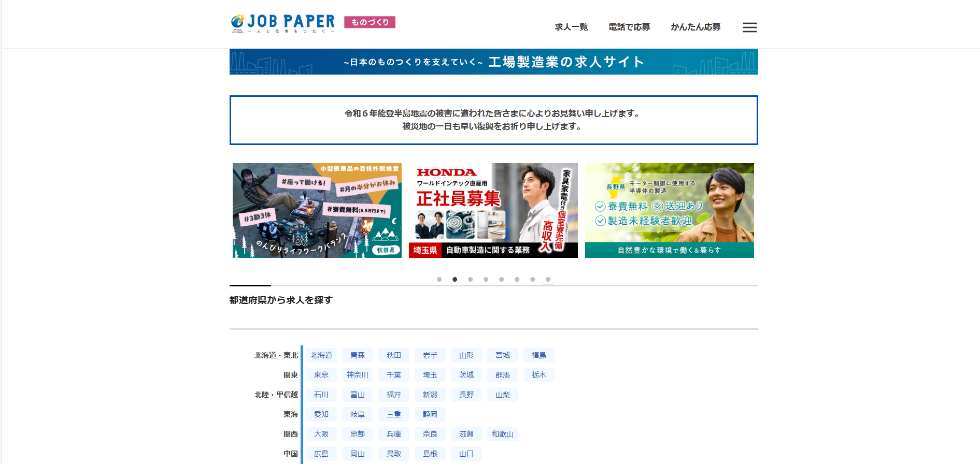Click かんたん応募 in header
Screen dimensions: 980x464
point(695,27)
